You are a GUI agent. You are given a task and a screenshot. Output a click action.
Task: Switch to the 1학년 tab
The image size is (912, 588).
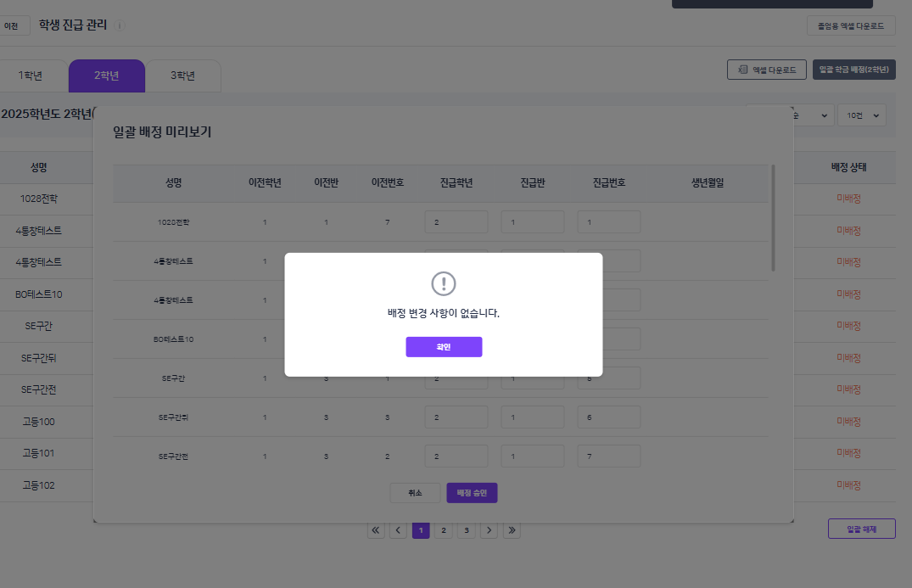coord(31,76)
